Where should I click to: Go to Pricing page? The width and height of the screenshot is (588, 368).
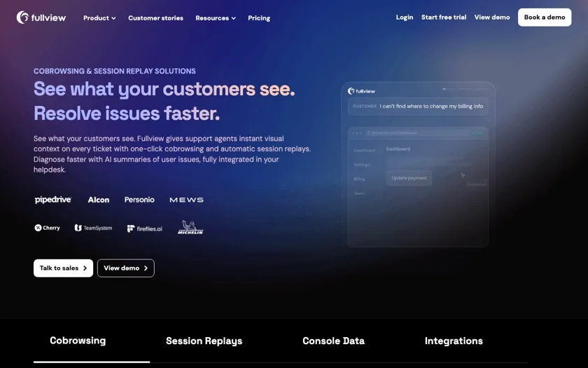pos(259,18)
